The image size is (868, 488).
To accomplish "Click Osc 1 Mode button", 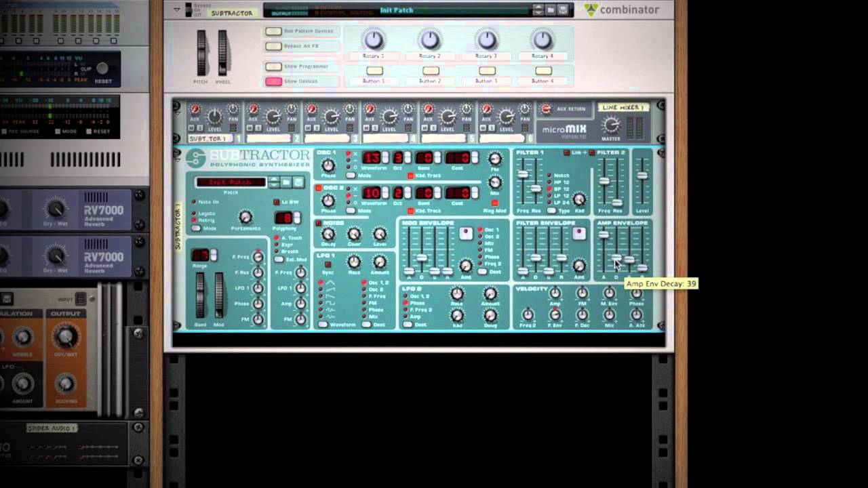I will point(351,176).
